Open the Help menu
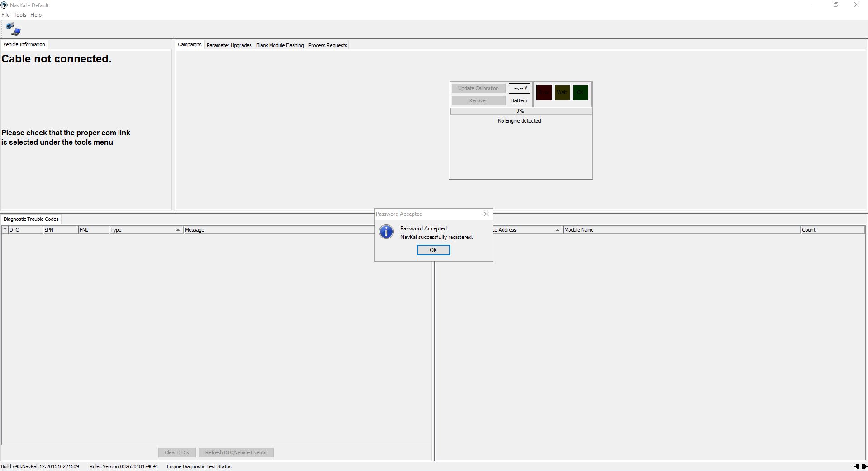Image resolution: width=868 pixels, height=471 pixels. [36, 15]
